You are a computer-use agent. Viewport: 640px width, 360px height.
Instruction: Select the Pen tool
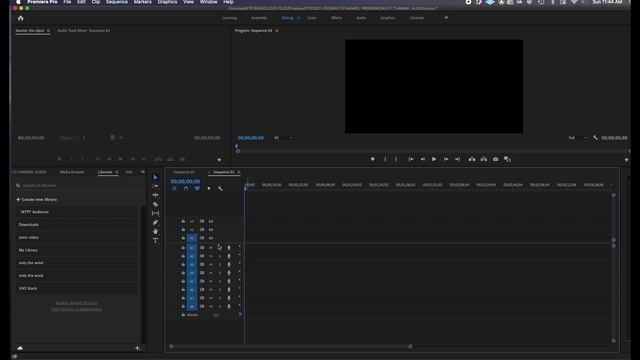155,222
